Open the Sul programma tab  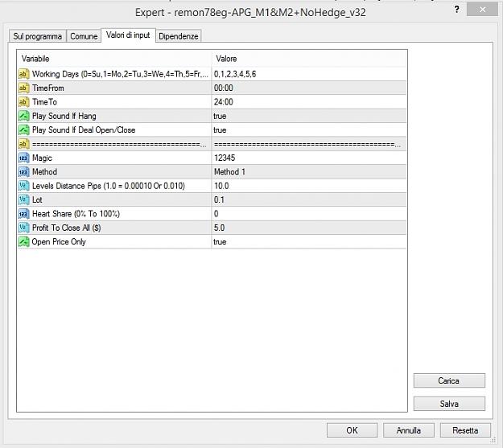(38, 36)
